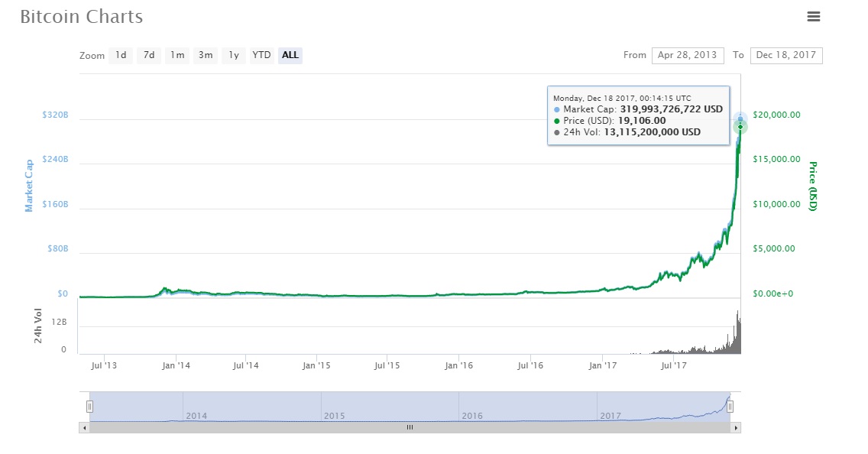Click the $0.00e+0 price axis label
Screen dimensions: 868x454
pyautogui.click(x=772, y=293)
